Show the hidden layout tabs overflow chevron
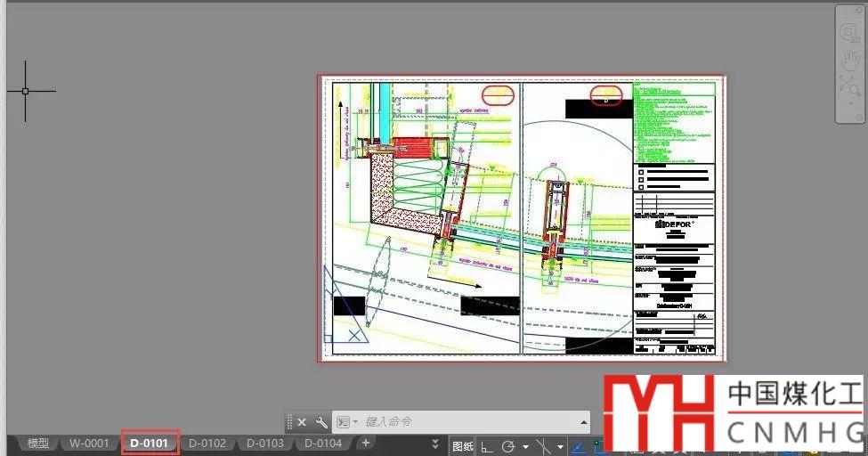 435,444
